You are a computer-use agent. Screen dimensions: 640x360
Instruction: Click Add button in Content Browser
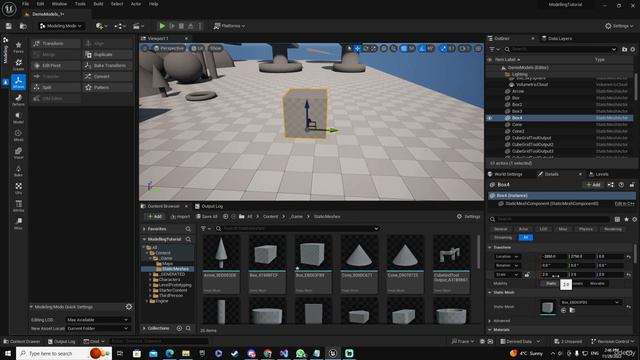pyautogui.click(x=155, y=217)
